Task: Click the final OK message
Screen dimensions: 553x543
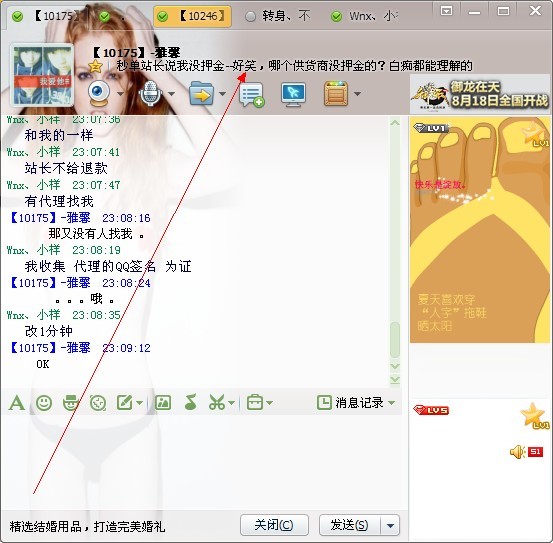Action: (43, 364)
